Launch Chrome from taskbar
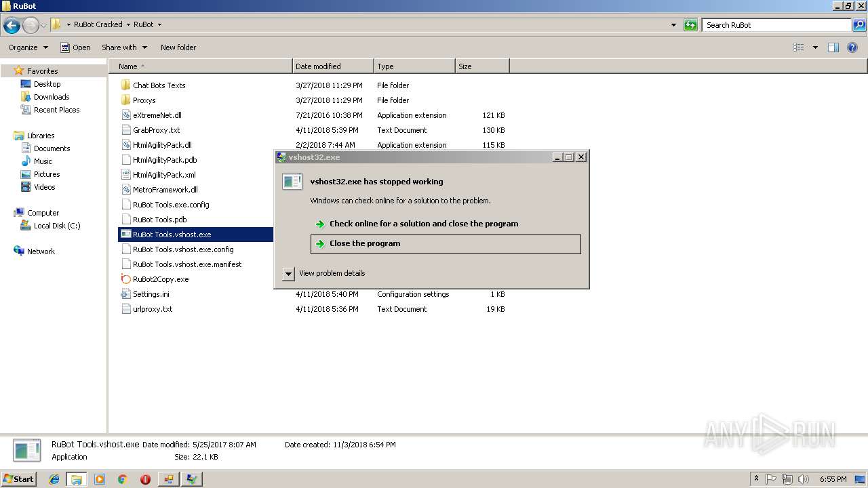868x488 pixels. (x=122, y=479)
